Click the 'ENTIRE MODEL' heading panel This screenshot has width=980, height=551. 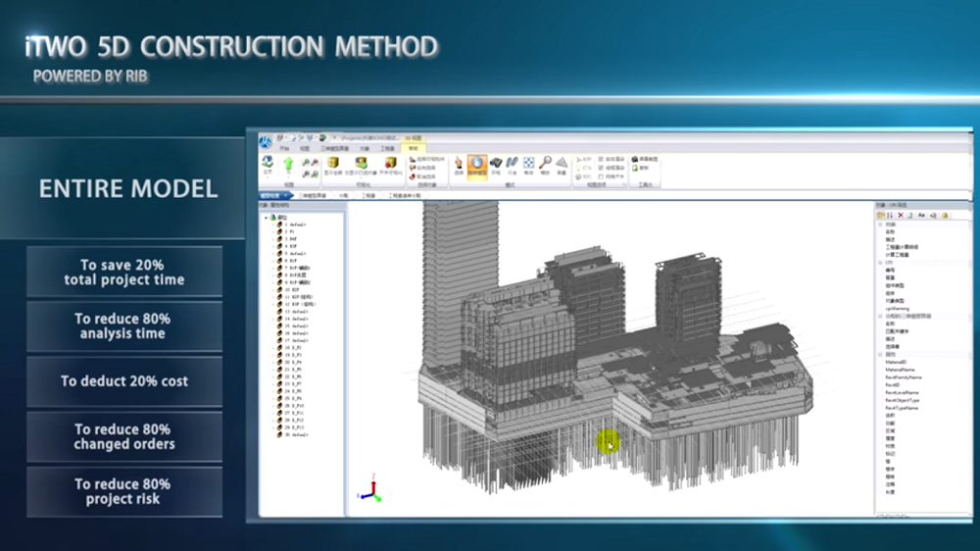tap(123, 188)
